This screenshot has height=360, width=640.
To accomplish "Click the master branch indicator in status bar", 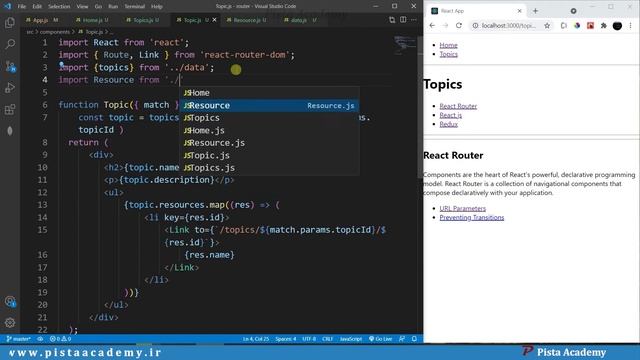I will (x=19, y=339).
